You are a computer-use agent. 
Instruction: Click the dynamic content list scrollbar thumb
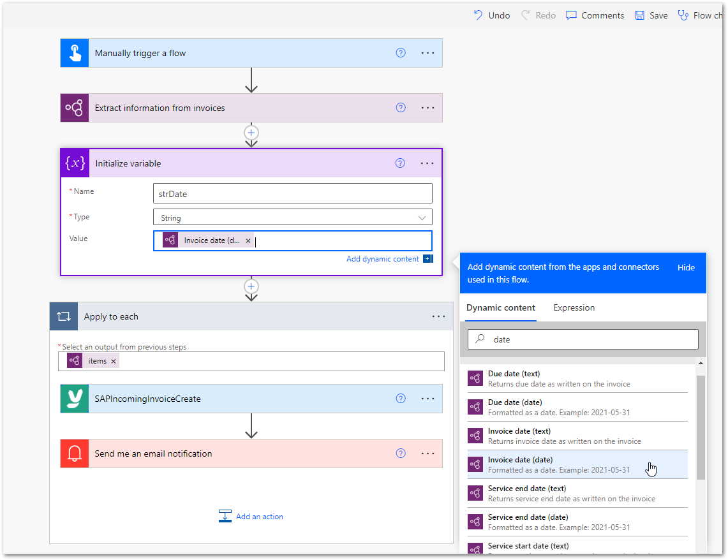701,427
